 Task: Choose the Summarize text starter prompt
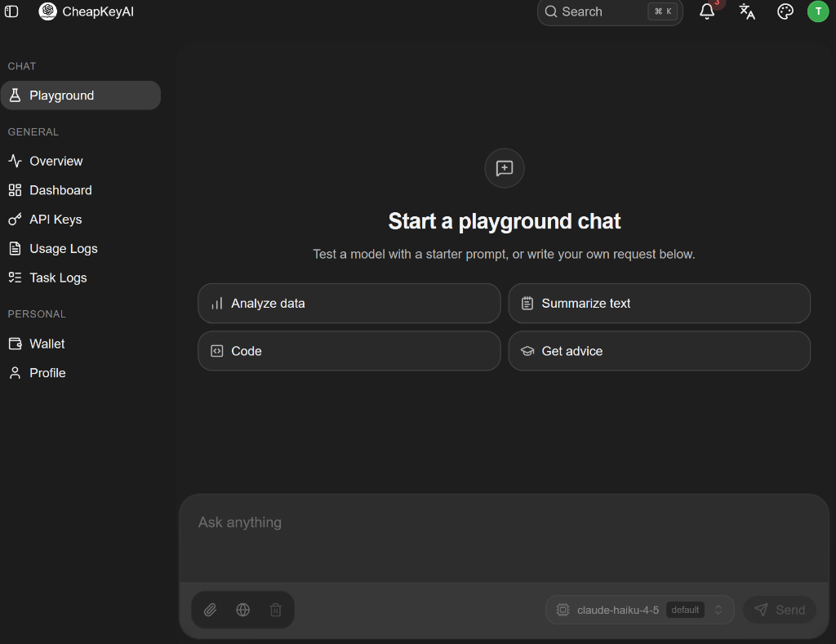[x=660, y=304]
